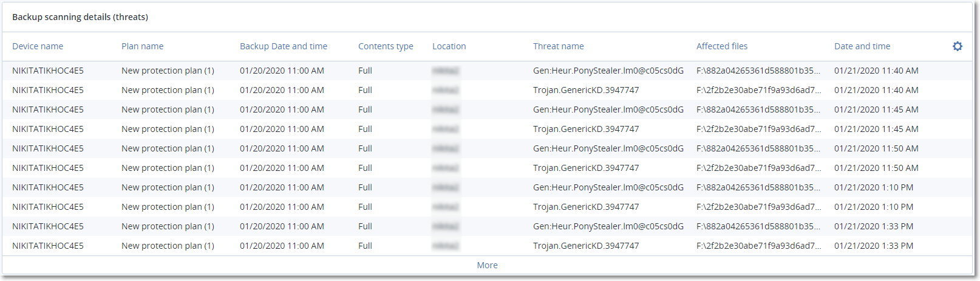980x281 pixels.
Task: Sort by the rightmost Date and time header
Action: (x=862, y=46)
